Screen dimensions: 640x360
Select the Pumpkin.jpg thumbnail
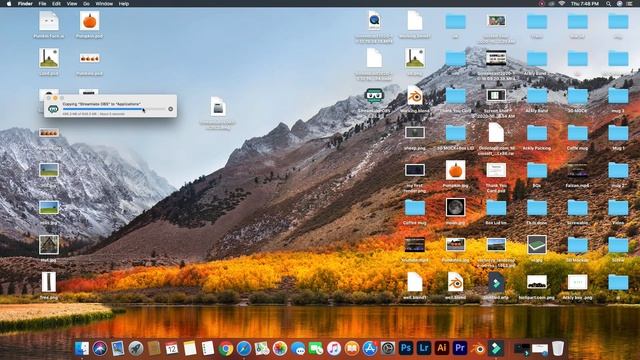(x=455, y=170)
